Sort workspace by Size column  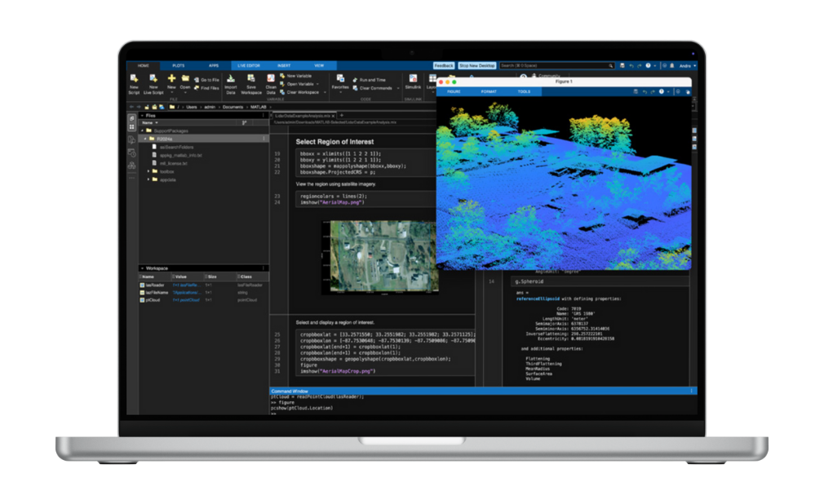(212, 276)
